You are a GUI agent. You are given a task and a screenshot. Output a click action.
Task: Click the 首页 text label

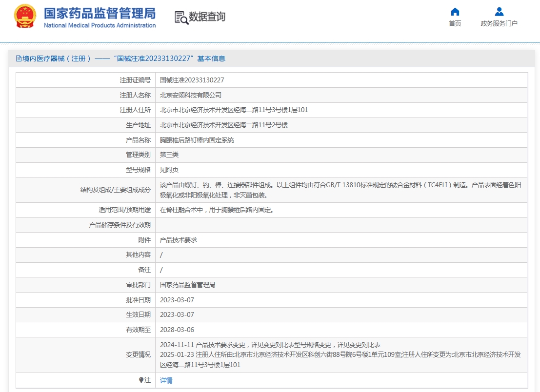pos(455,23)
